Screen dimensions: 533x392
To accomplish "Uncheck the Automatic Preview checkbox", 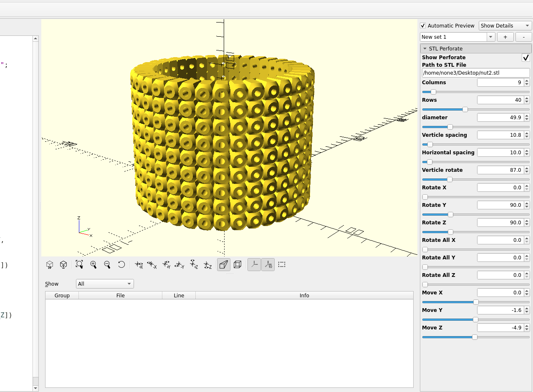I will pos(423,25).
